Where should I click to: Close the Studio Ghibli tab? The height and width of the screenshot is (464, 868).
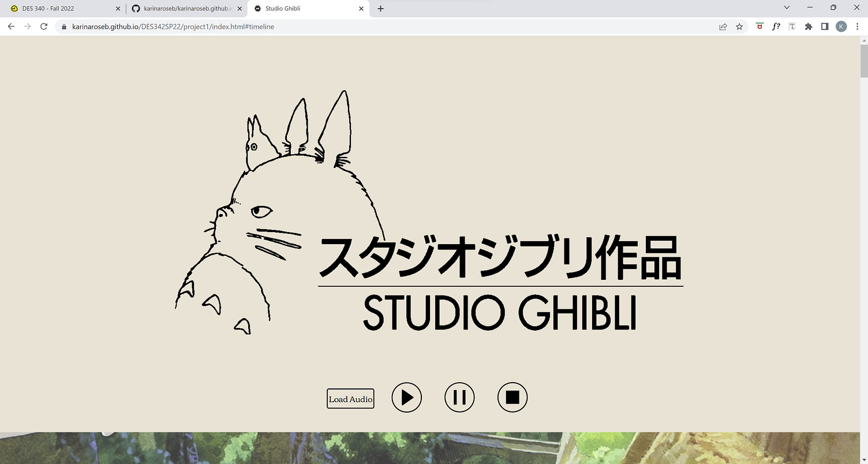tap(361, 9)
